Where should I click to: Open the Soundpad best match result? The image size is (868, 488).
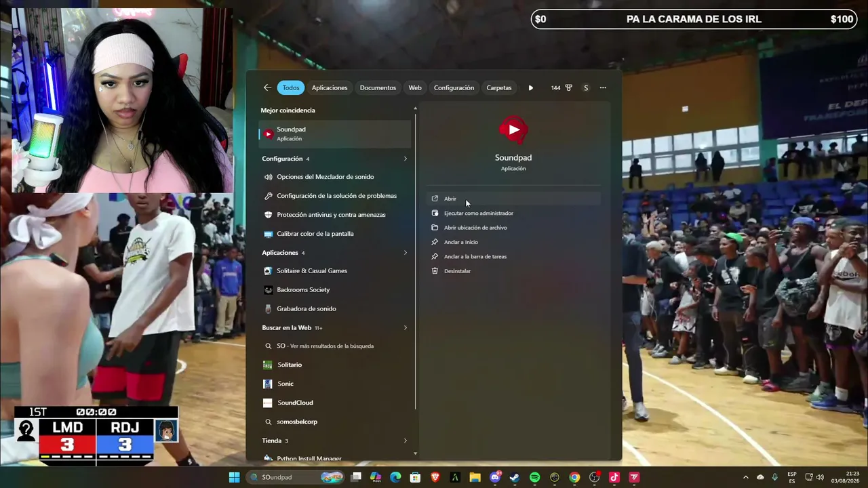coord(335,134)
